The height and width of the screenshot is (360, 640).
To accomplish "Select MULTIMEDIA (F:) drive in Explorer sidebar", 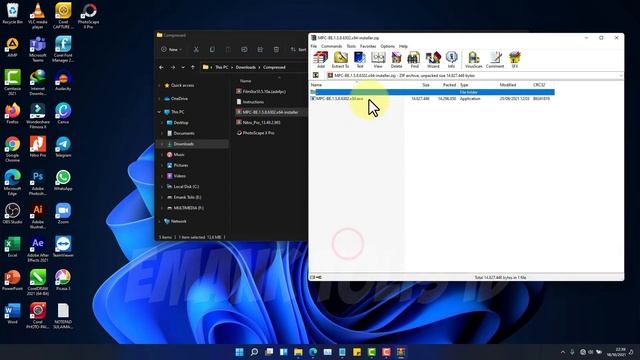I will (x=188, y=208).
